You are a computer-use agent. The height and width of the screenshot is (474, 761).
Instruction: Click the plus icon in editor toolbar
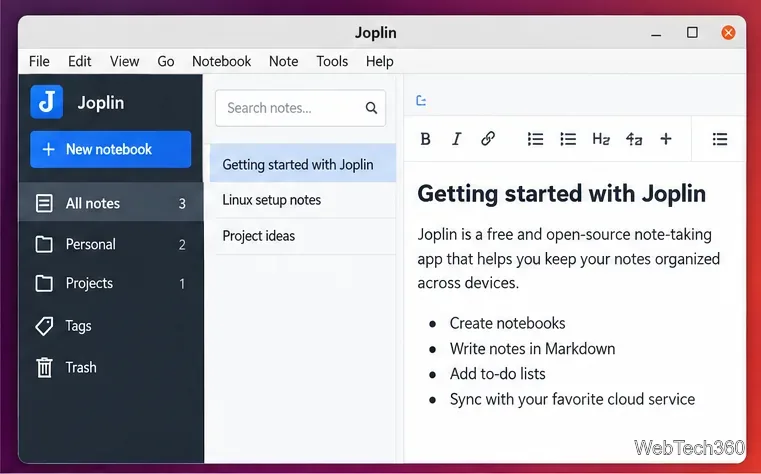tap(666, 139)
